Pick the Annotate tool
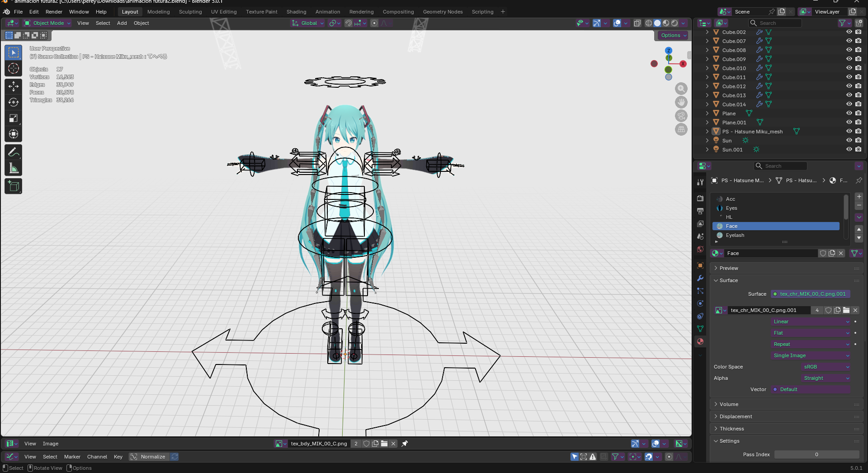This screenshot has width=868, height=473. (x=14, y=152)
